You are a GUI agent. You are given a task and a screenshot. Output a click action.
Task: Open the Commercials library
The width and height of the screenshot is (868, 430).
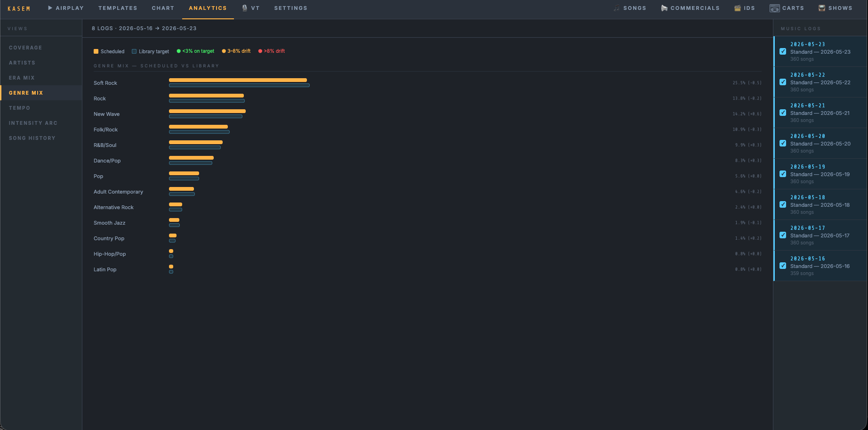[x=690, y=8]
